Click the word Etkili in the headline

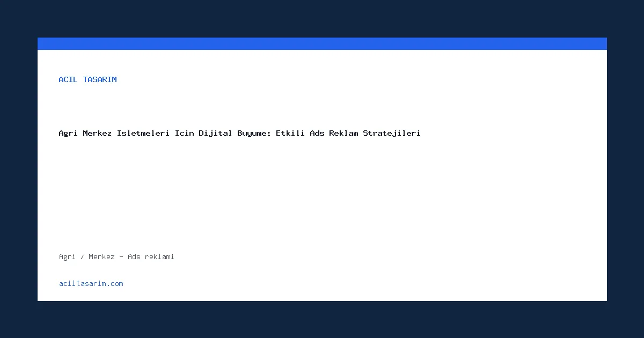coord(290,133)
